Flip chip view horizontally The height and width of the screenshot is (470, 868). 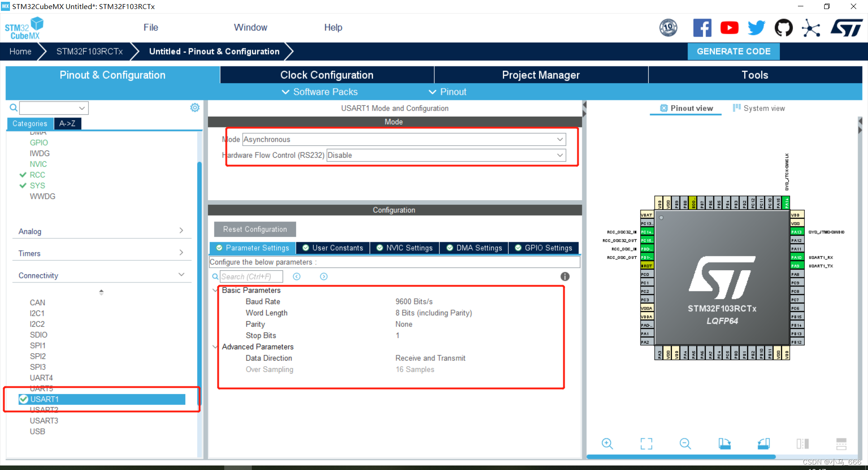point(802,444)
